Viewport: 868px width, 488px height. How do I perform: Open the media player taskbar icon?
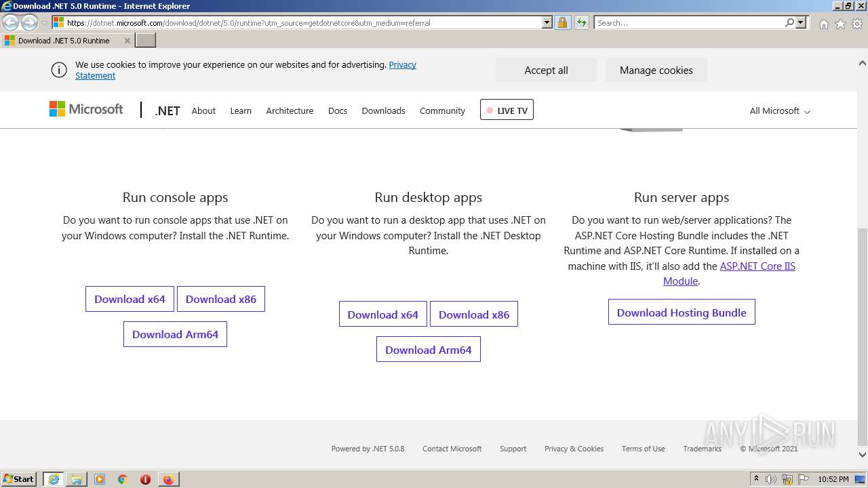click(100, 479)
